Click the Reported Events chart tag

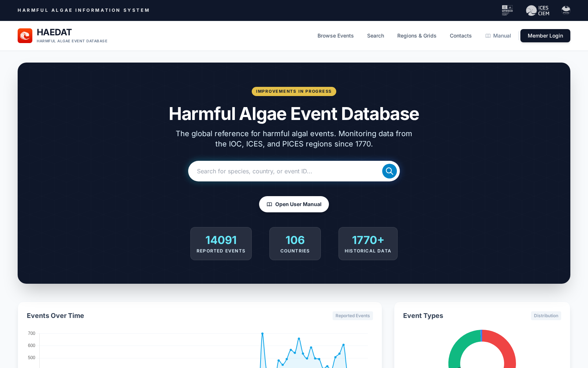(353, 316)
